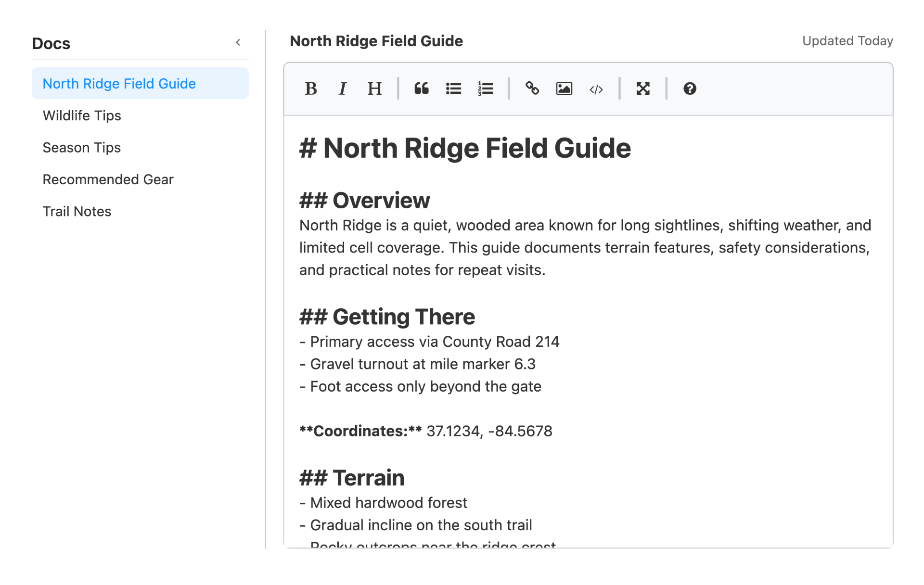Insert a hyperlink
This screenshot has width=924, height=585.
point(532,89)
